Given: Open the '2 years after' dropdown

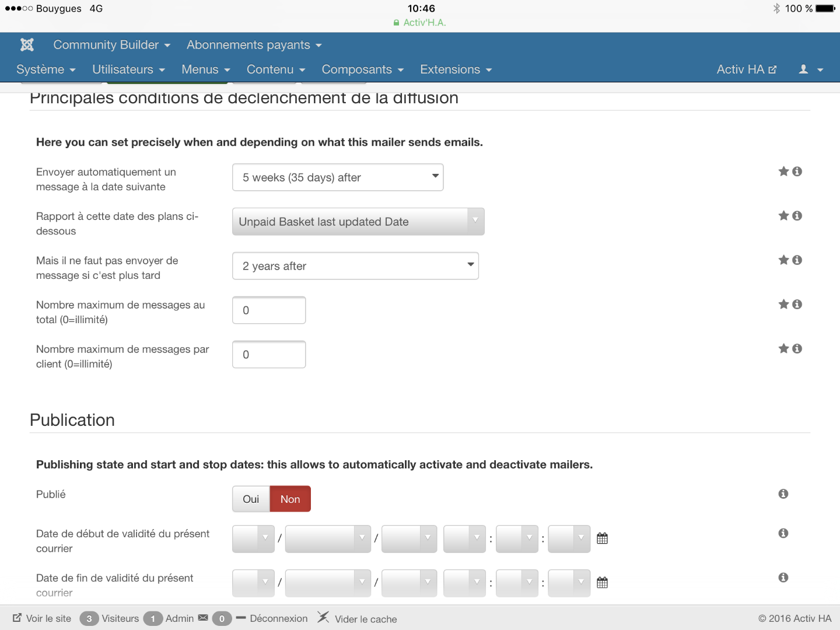Looking at the screenshot, I should point(355,266).
